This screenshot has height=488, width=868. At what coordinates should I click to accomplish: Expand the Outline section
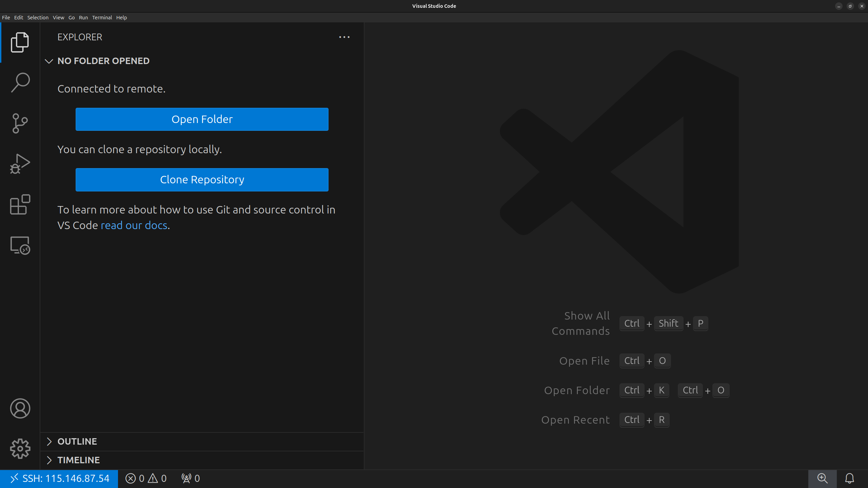(77, 442)
